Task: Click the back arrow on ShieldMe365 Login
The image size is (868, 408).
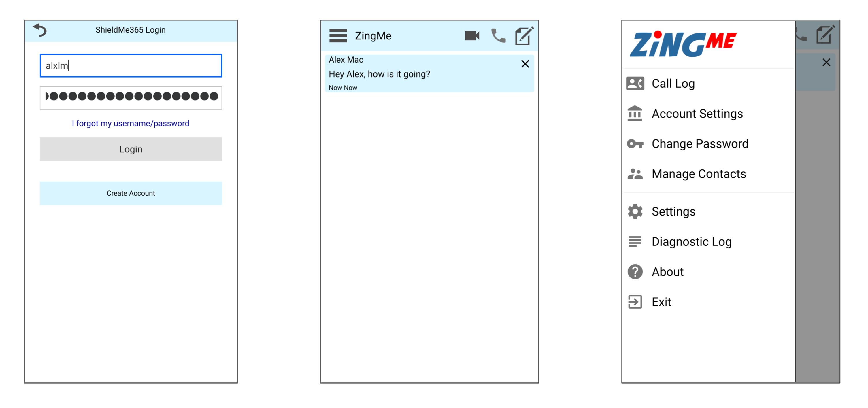Action: pyautogui.click(x=40, y=30)
